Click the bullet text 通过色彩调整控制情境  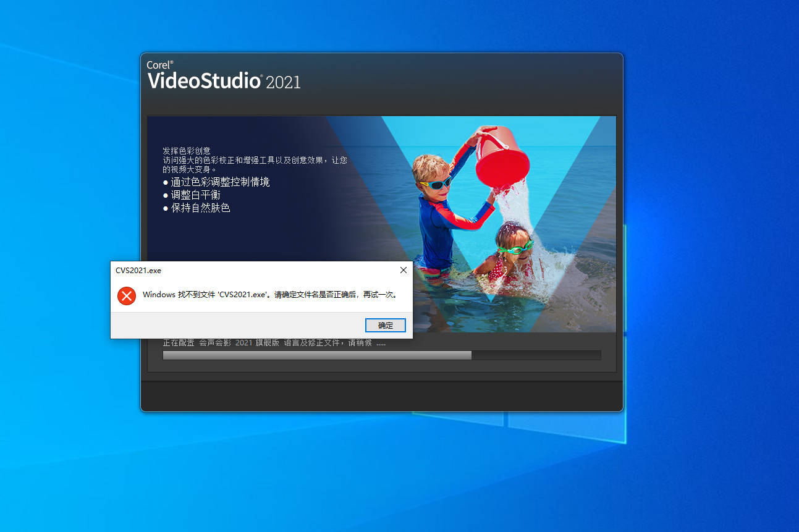(220, 182)
